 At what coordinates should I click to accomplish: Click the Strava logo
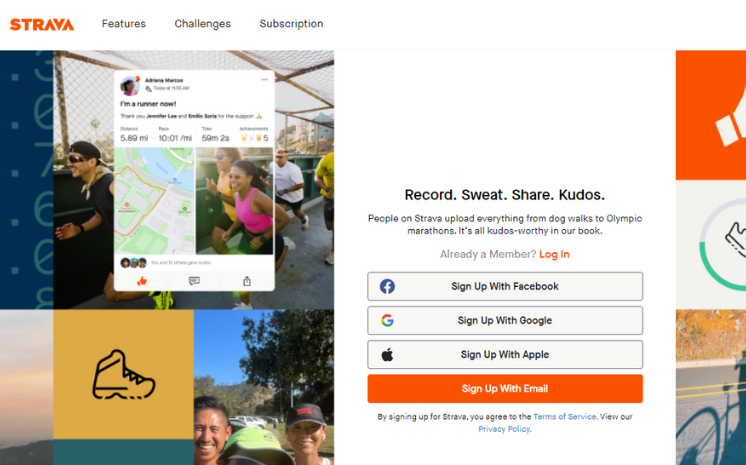42,24
